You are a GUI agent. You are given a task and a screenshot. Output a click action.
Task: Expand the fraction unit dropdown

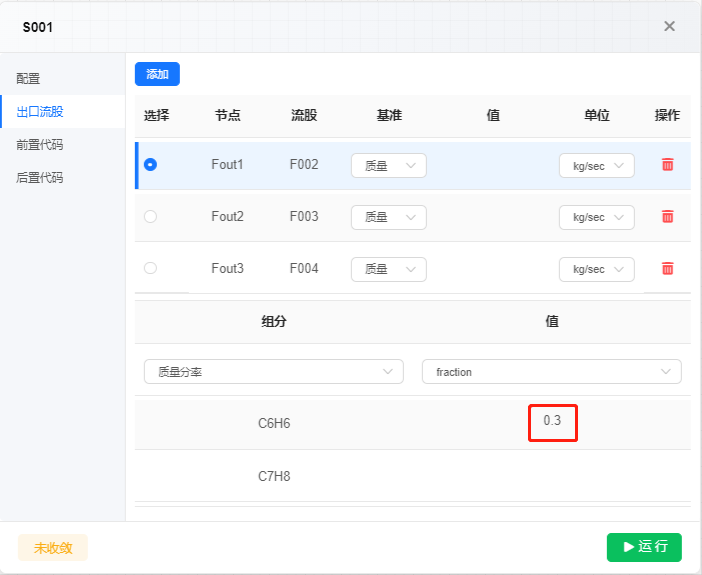coord(552,372)
